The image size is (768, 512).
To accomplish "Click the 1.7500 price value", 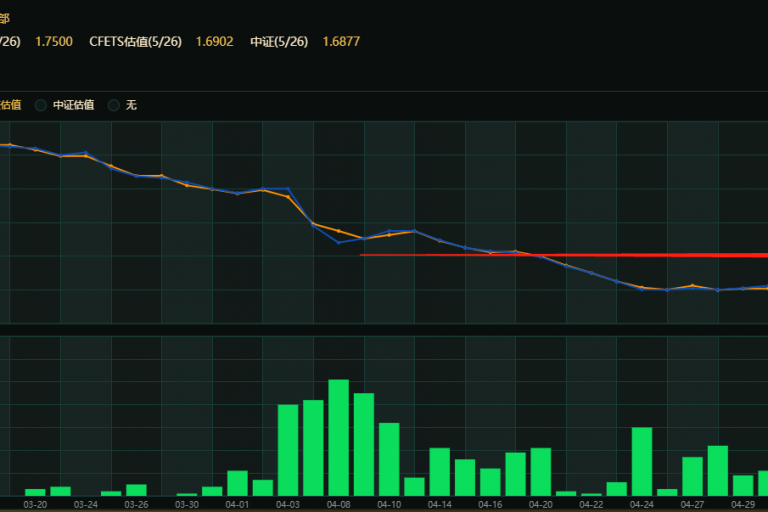I will (53, 41).
